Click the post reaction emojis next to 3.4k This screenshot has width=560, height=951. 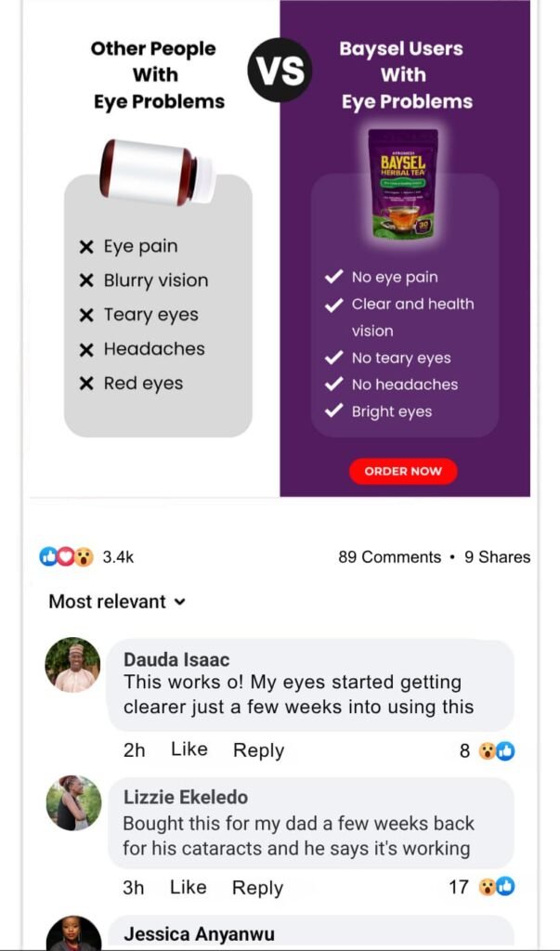(x=66, y=557)
